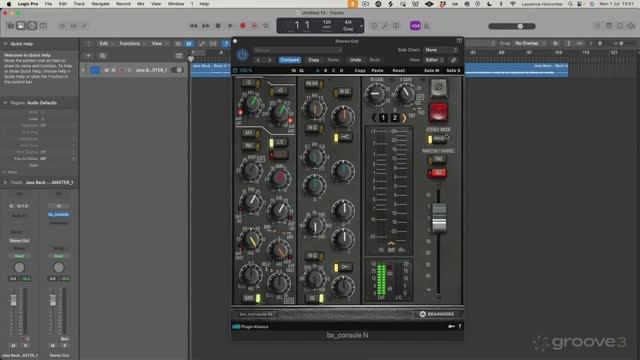Collapse the Region: Audio Defaults section
The height and width of the screenshot is (360, 640).
tap(5, 102)
